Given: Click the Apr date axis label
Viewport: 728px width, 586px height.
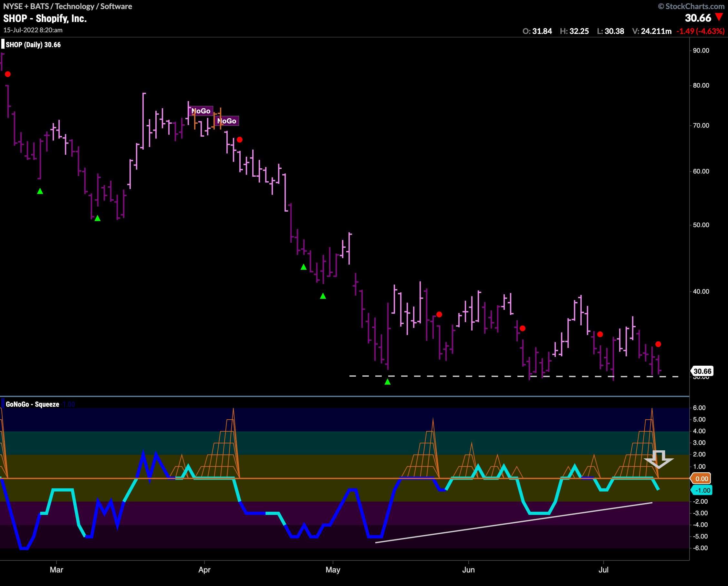Looking at the screenshot, I should pyautogui.click(x=204, y=570).
